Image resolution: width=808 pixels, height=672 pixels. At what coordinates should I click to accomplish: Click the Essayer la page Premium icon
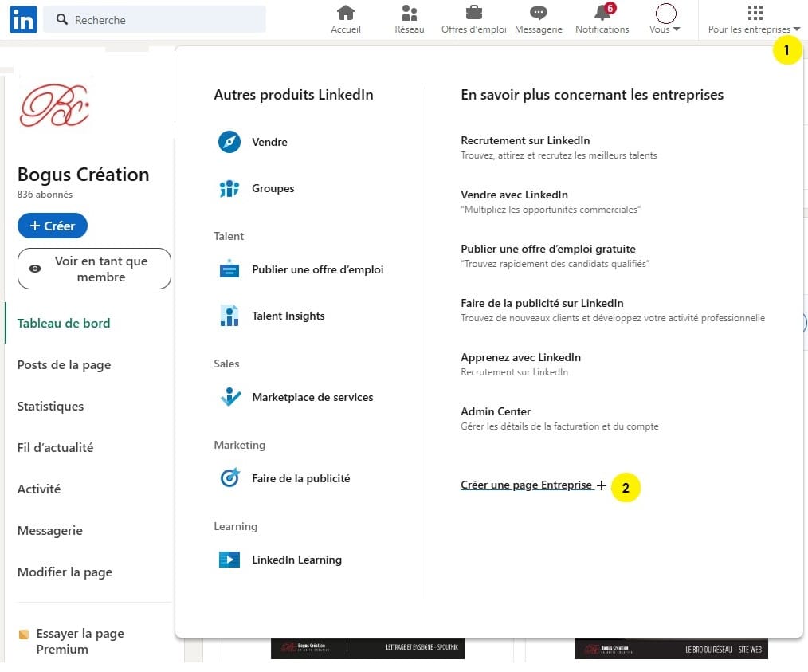24,634
